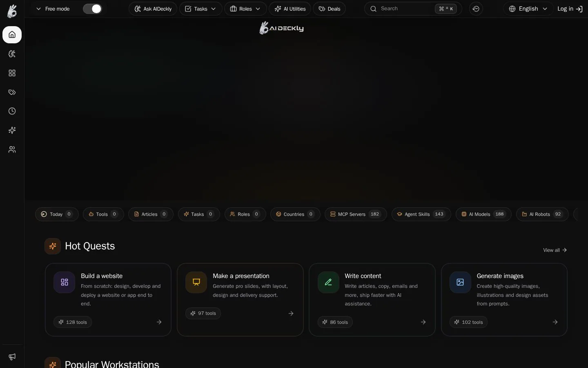Image resolution: width=588 pixels, height=368 pixels.
Task: Open the AI Utilities menu item
Action: pyautogui.click(x=290, y=9)
